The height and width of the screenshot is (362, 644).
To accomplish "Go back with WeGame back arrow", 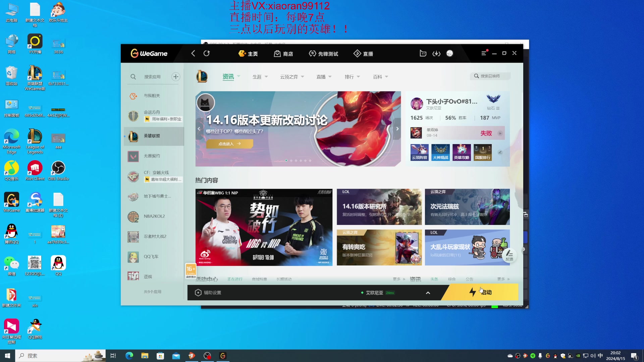I will click(x=193, y=53).
